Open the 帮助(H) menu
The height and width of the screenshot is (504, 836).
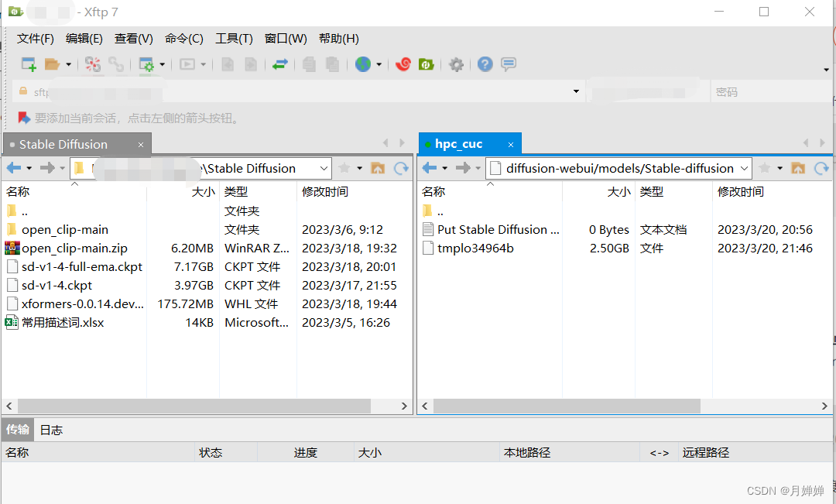[x=339, y=39]
